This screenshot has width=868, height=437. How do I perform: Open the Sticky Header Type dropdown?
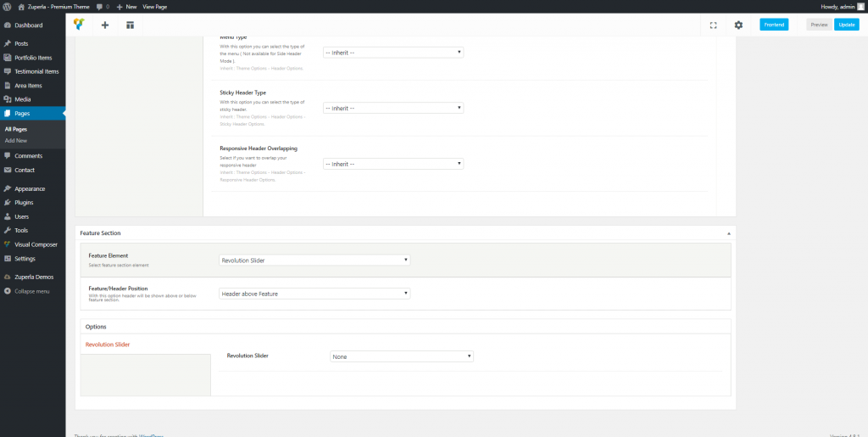pyautogui.click(x=393, y=108)
